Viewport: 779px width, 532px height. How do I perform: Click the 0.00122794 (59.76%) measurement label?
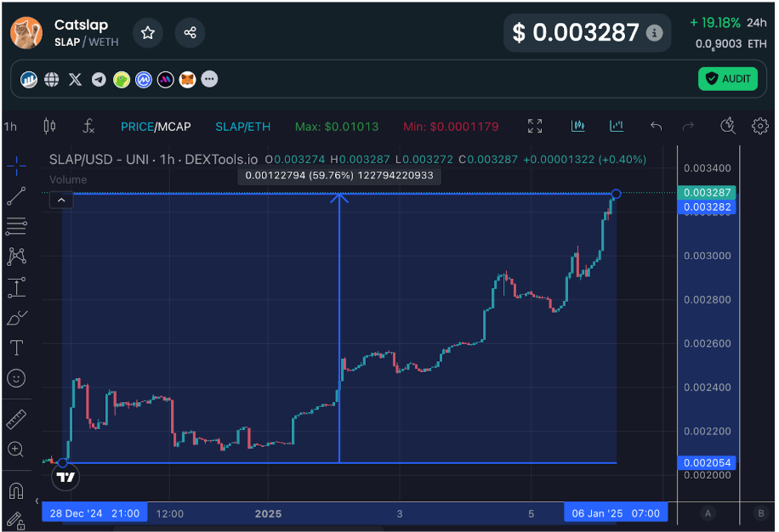click(x=339, y=175)
